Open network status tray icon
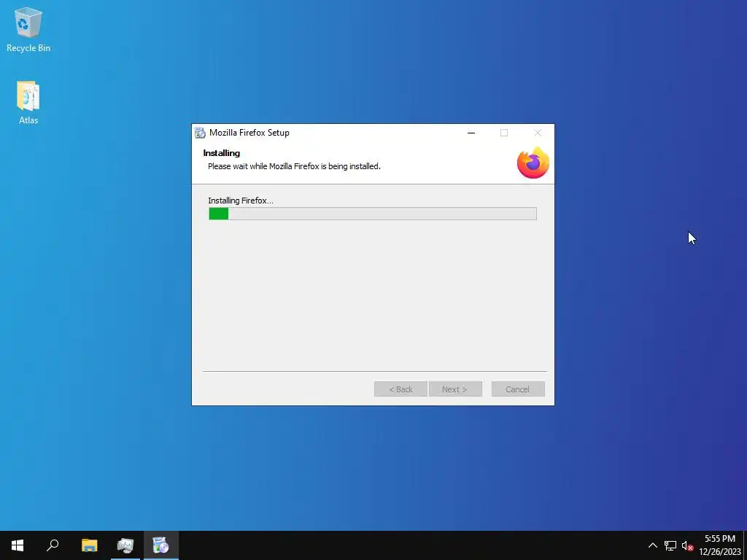 tap(670, 545)
